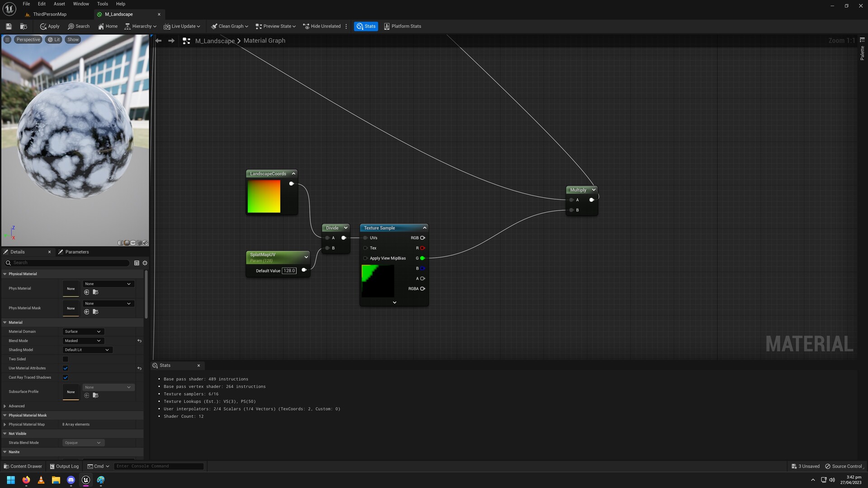
Task: Switch to the Parameters tab
Action: [x=77, y=252]
